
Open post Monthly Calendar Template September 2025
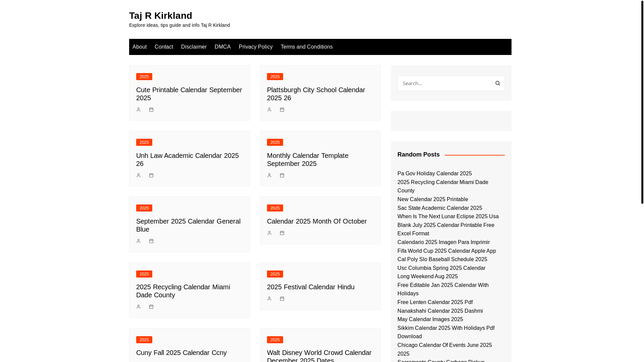pyautogui.click(x=308, y=160)
